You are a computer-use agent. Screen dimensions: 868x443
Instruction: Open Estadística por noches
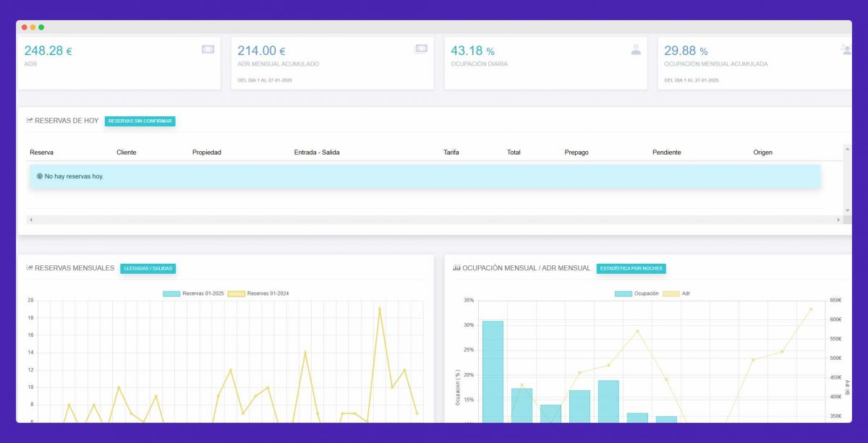[x=631, y=268]
